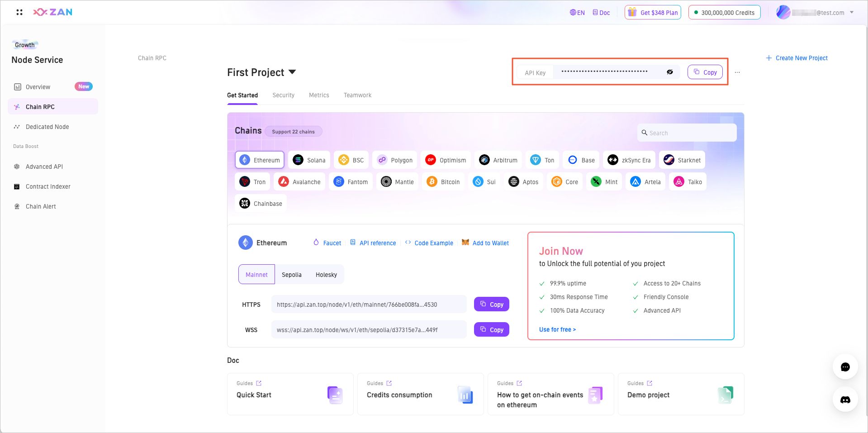
Task: Click the Discord icon floating button
Action: [x=845, y=400]
